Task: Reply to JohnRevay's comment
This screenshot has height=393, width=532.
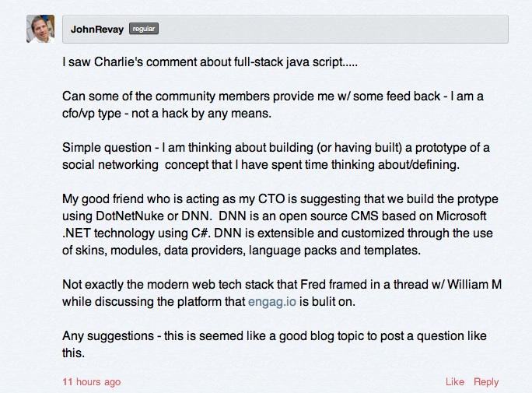Action: point(486,381)
